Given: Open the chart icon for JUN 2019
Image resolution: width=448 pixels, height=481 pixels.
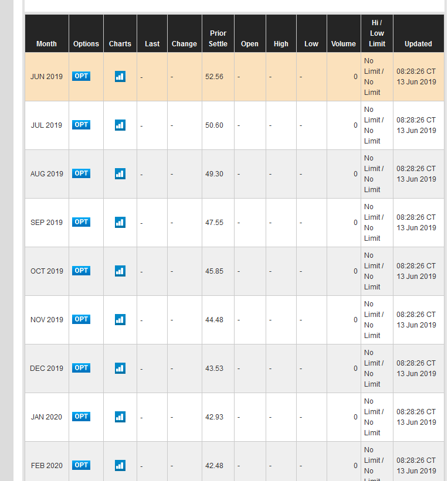Looking at the screenshot, I should click(120, 76).
